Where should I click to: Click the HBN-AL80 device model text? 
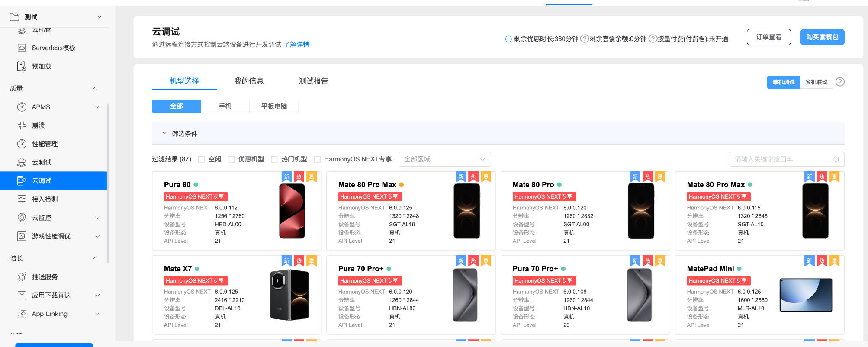[402, 308]
